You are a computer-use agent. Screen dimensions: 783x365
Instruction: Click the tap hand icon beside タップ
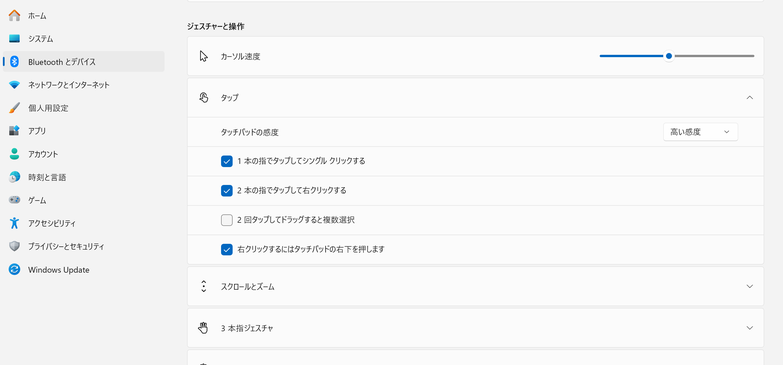pyautogui.click(x=203, y=97)
